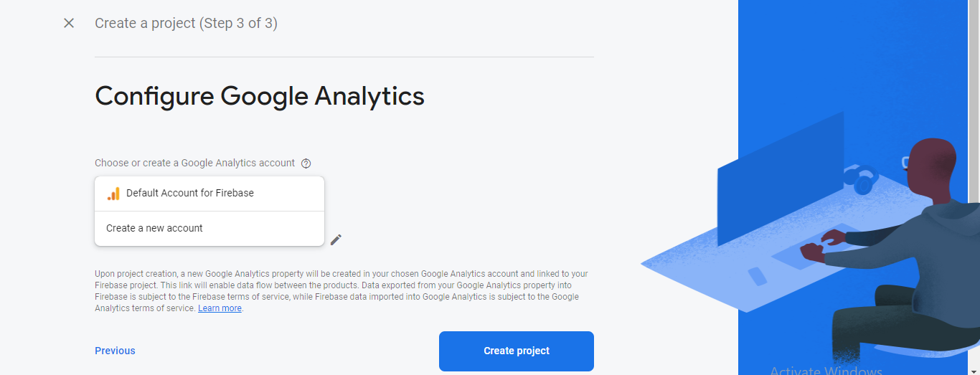Open the Learn more link
The width and height of the screenshot is (980, 375).
pos(220,308)
